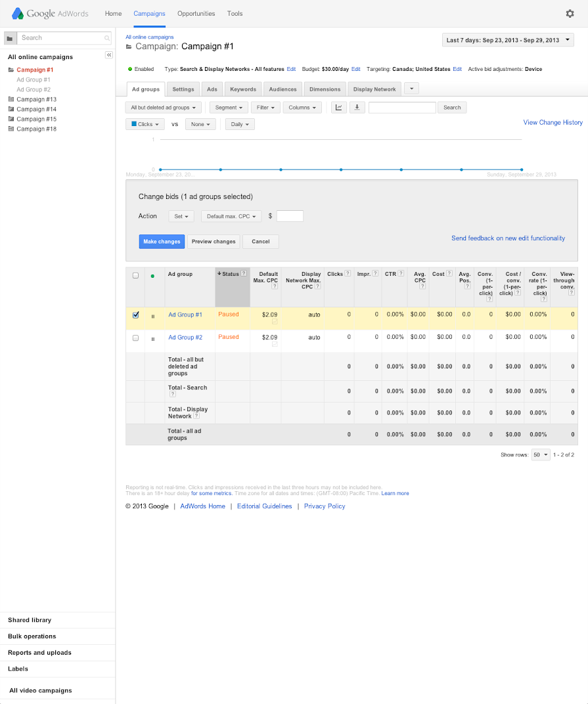The width and height of the screenshot is (588, 704).
Task: Open the Opportunities menu
Action: click(x=196, y=13)
